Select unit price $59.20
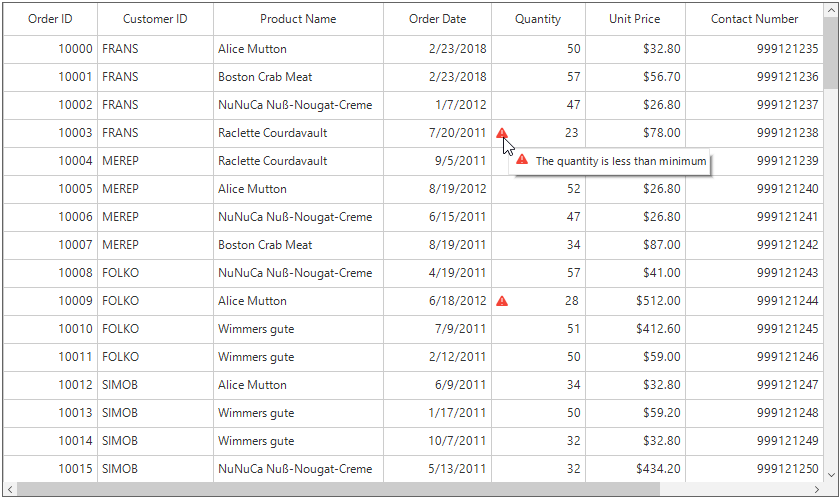 click(635, 413)
